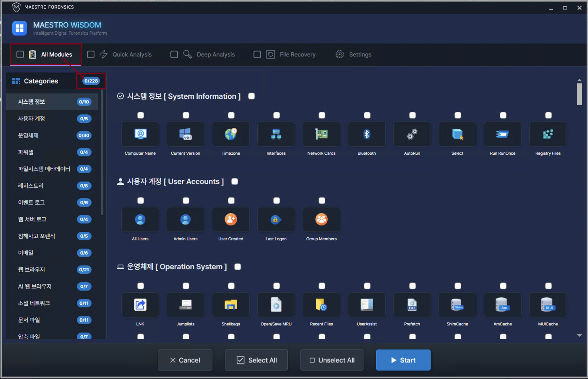Open the 레지스트리 category in sidebar
The image size is (588, 379).
[31, 186]
